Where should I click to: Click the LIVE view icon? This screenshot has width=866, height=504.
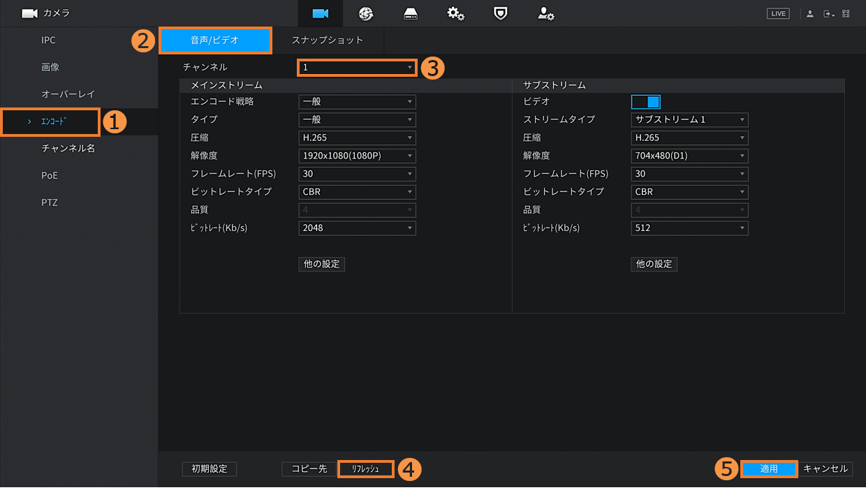click(777, 13)
